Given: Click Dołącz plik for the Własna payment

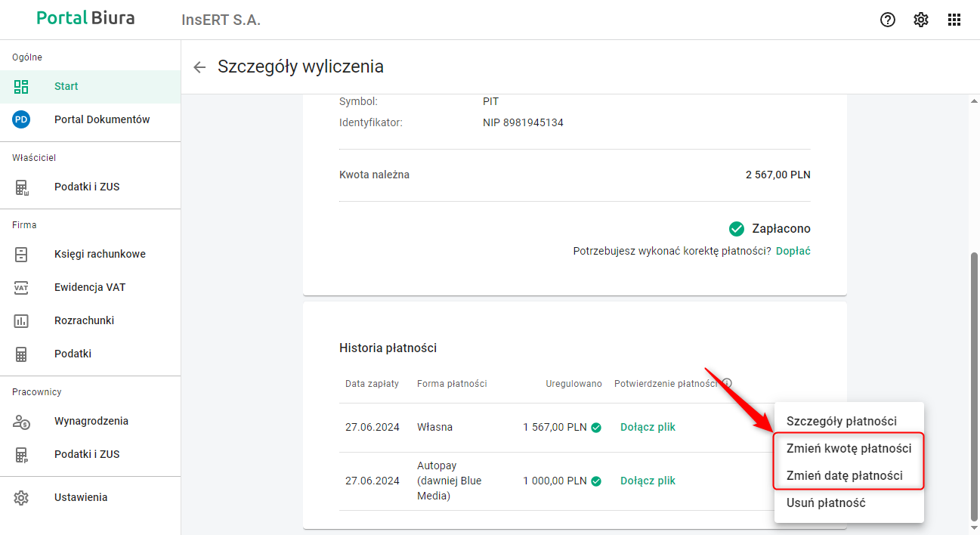Looking at the screenshot, I should [x=648, y=427].
